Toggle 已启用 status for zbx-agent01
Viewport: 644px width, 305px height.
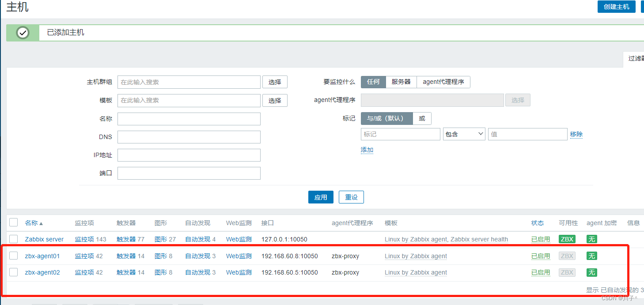point(541,256)
